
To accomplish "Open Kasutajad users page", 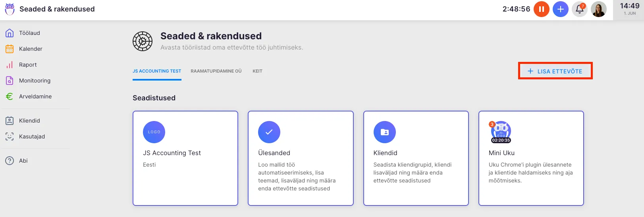I will [32, 136].
